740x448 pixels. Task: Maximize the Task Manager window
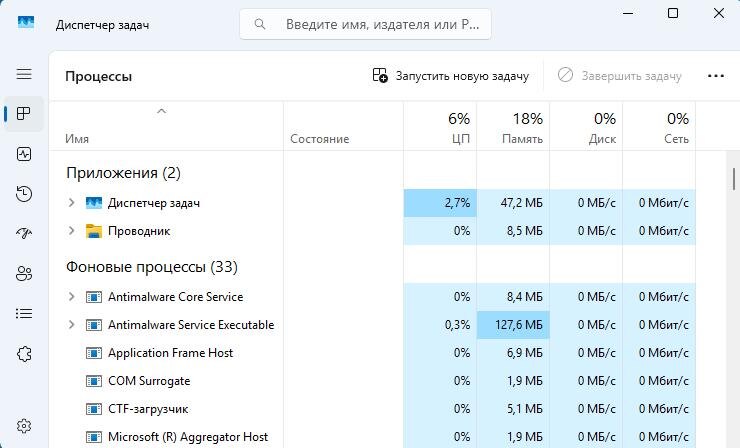click(x=673, y=13)
